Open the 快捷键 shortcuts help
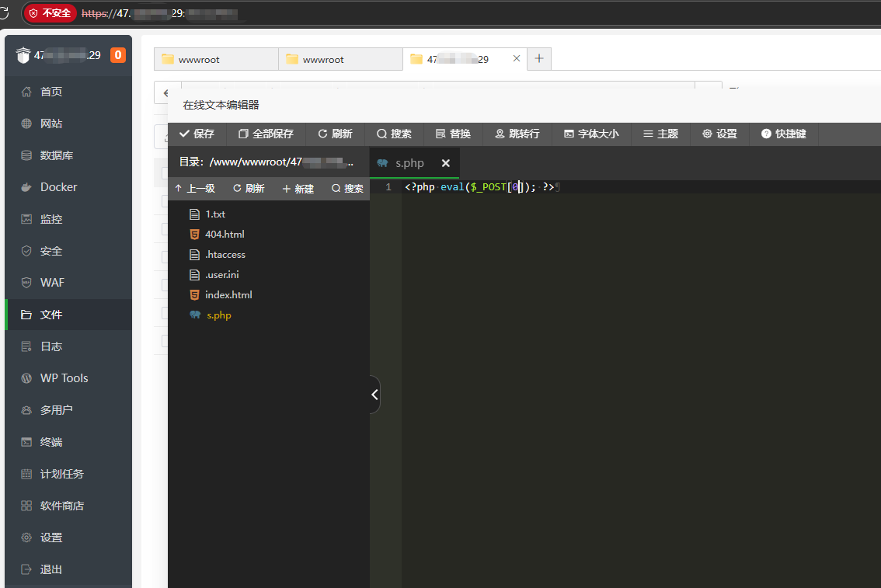 point(783,134)
